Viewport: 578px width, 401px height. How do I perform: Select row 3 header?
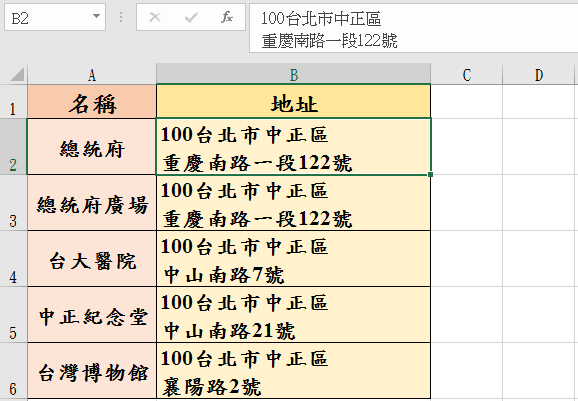point(13,203)
